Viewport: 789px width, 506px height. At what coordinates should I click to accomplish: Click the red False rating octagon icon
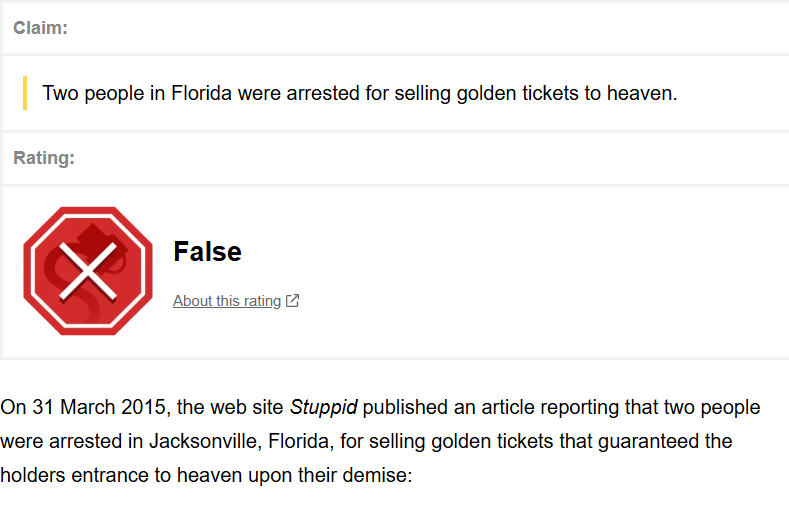[88, 271]
